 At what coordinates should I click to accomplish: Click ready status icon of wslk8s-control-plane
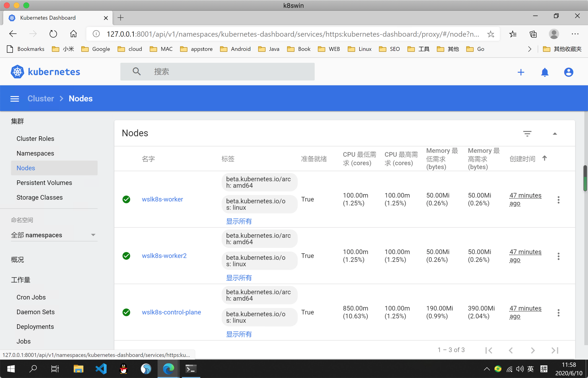click(126, 312)
